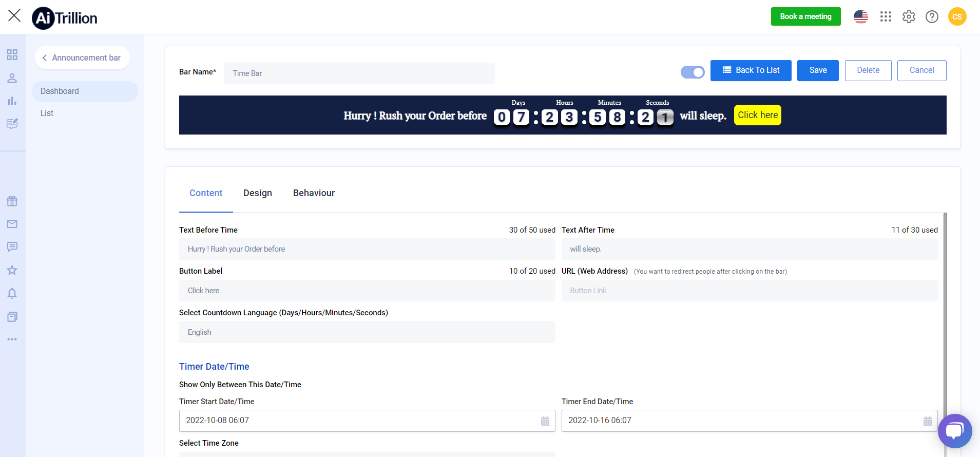This screenshot has height=457, width=980.
Task: Switch to the Behaviour tab
Action: tap(314, 193)
